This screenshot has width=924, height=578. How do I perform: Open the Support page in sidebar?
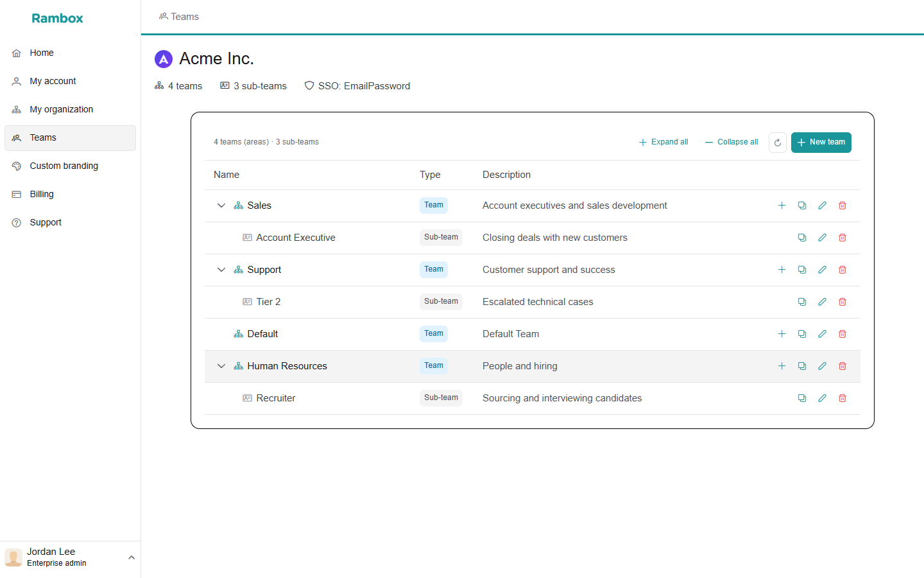(x=71, y=223)
